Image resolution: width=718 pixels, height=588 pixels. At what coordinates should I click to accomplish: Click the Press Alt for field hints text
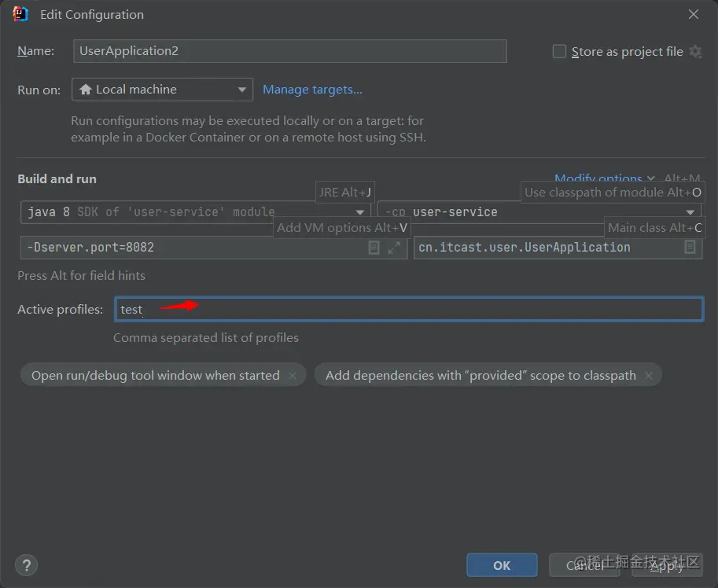click(x=81, y=275)
